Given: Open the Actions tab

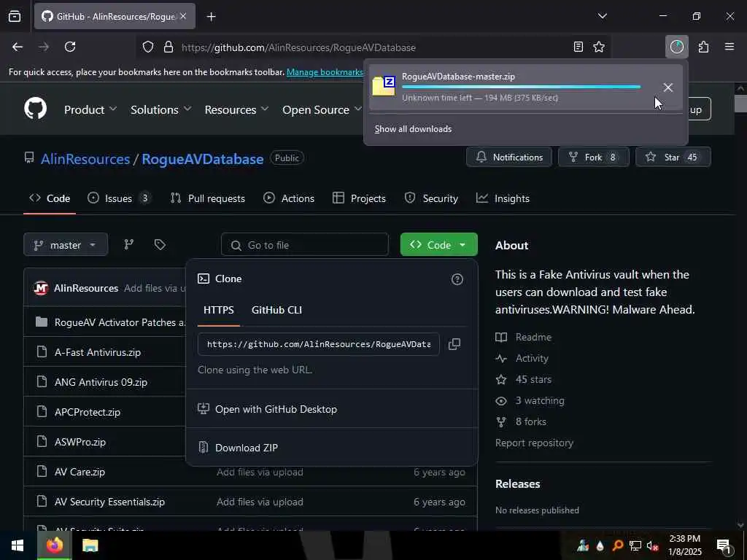Looking at the screenshot, I should click(x=289, y=198).
